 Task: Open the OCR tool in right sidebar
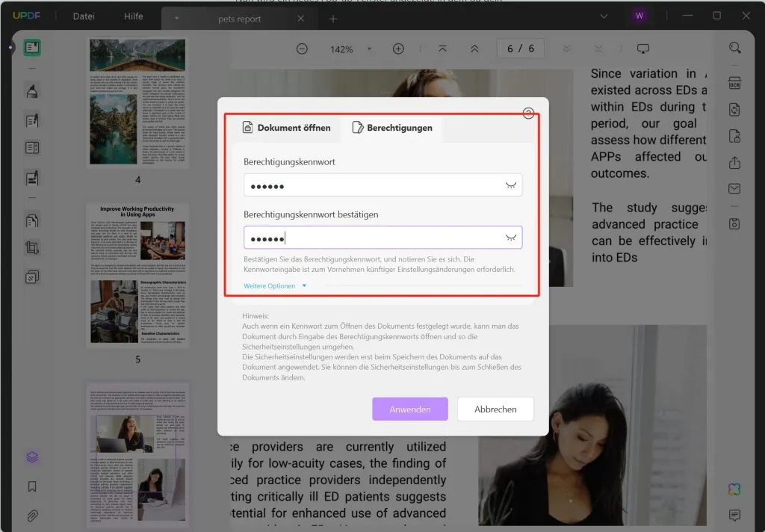coord(735,83)
